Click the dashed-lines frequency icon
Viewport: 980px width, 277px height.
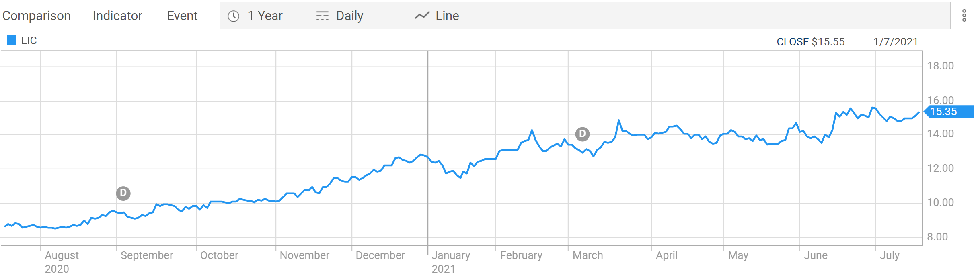[x=322, y=16]
